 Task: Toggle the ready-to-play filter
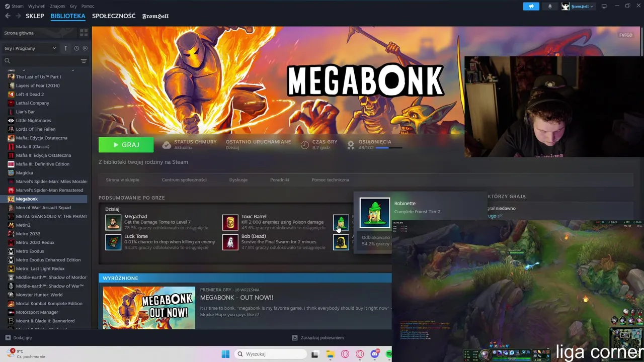point(85,48)
